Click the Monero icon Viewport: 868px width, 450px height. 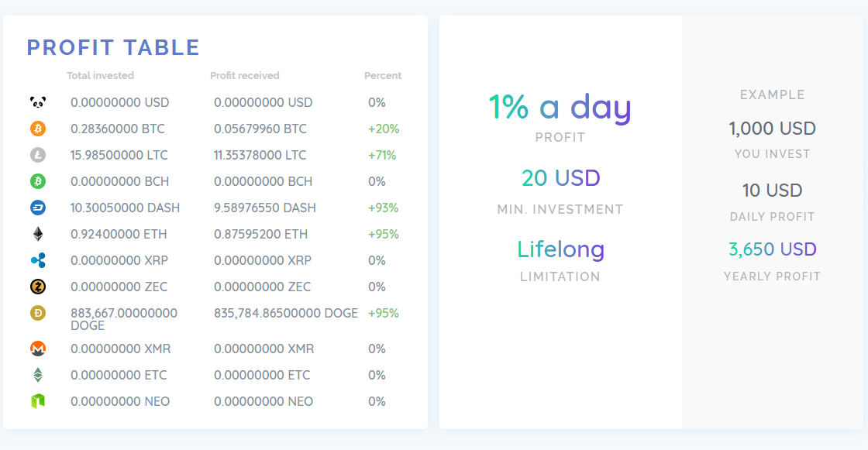38,349
